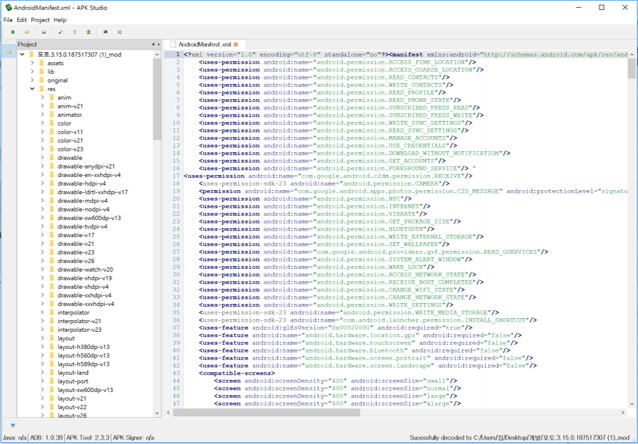
Task: Click the hammer Build toolbar icon
Action: pos(60,32)
